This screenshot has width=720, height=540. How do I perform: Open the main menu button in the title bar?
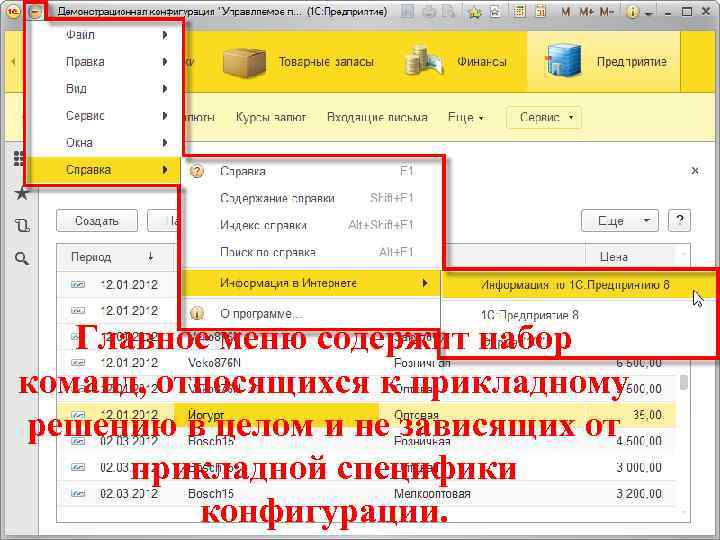(35, 11)
